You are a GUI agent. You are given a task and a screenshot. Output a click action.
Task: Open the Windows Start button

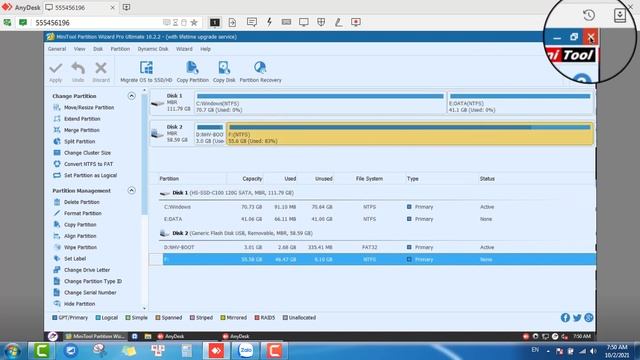12,351
